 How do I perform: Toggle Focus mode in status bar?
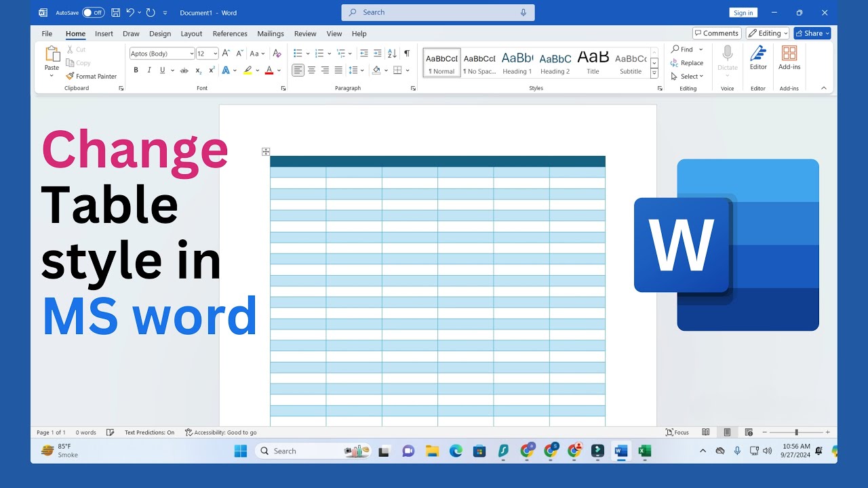pos(677,432)
